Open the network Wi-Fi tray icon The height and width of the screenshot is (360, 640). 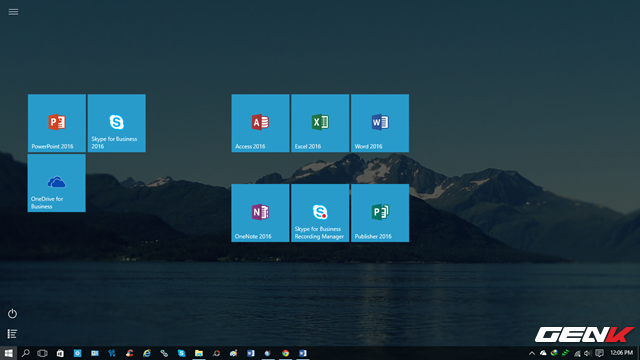coord(577,353)
